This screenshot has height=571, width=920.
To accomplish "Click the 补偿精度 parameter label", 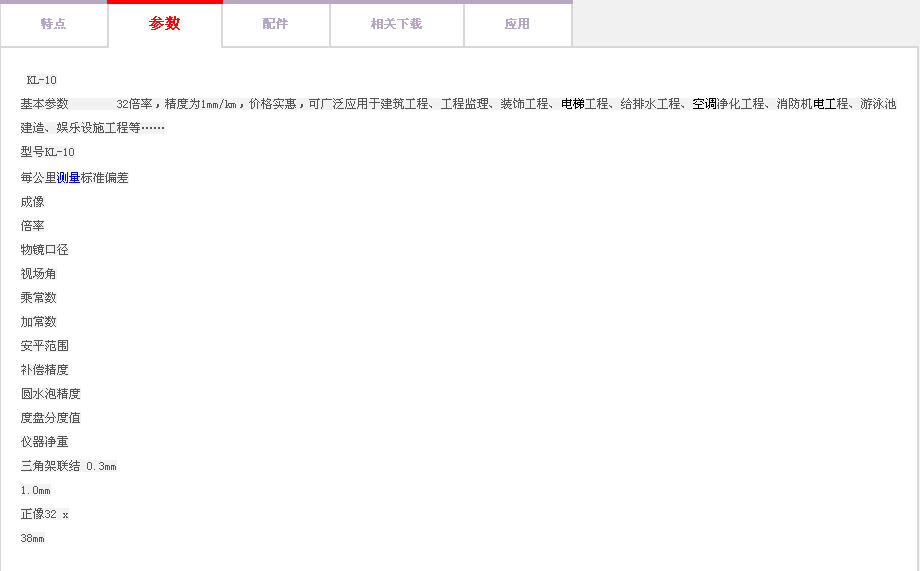I will 44,370.
